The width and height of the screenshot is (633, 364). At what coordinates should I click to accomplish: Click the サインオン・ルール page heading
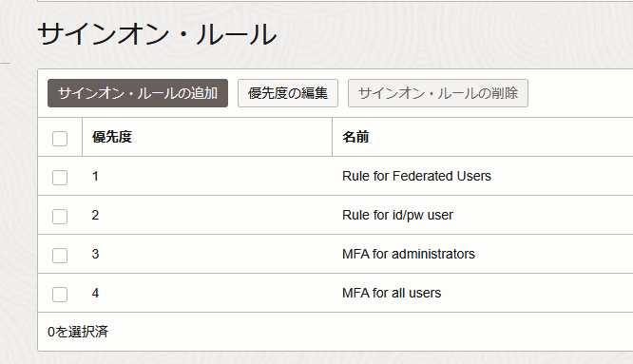[157, 34]
